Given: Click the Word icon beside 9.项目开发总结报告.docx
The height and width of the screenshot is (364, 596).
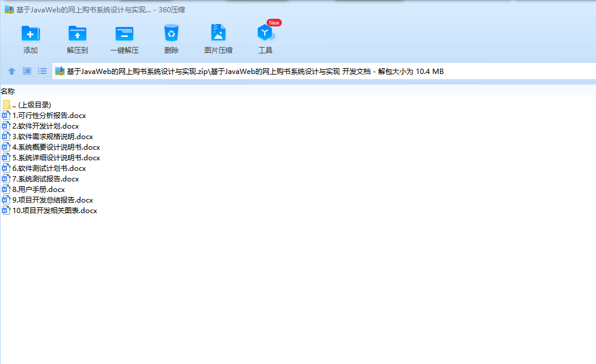Looking at the screenshot, I should click(x=6, y=200).
